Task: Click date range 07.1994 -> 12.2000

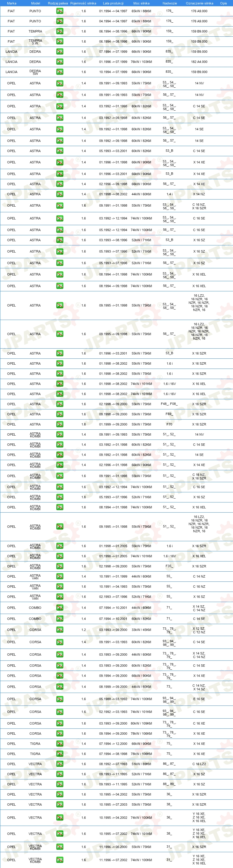Action: (x=113, y=744)
